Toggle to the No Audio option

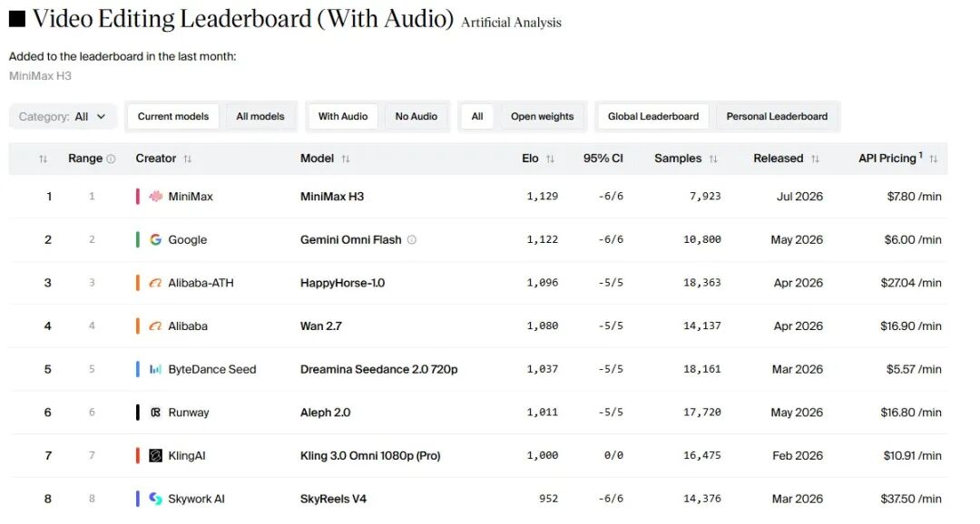[416, 117]
